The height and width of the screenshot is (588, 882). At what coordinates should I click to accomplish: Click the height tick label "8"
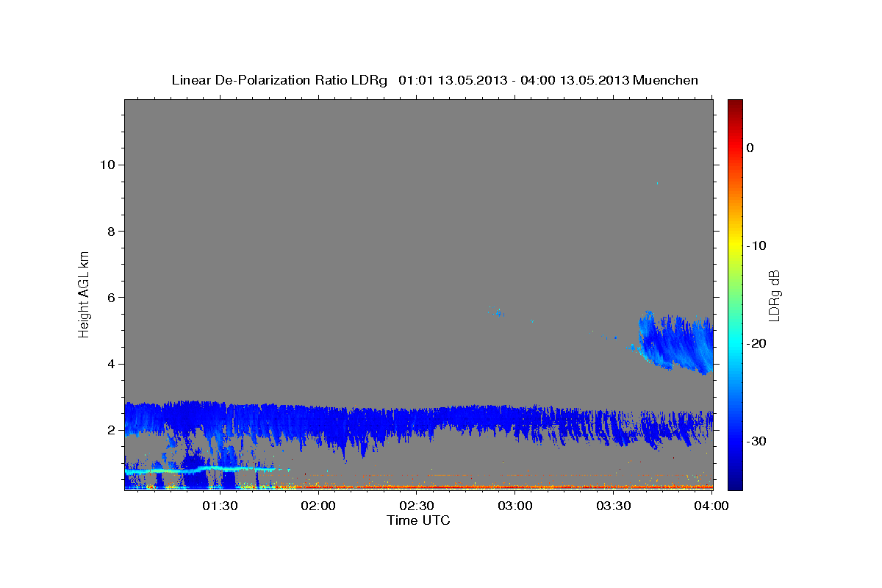coord(110,231)
